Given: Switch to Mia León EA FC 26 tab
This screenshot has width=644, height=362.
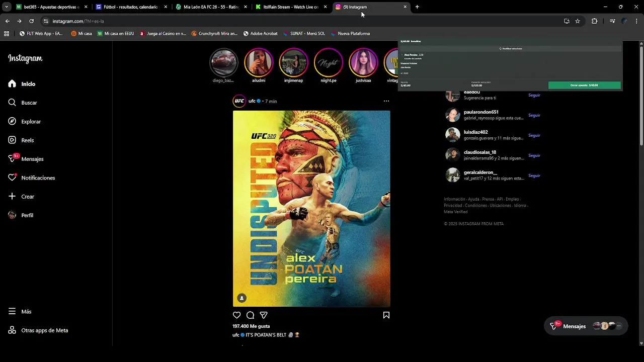Looking at the screenshot, I should click(211, 7).
